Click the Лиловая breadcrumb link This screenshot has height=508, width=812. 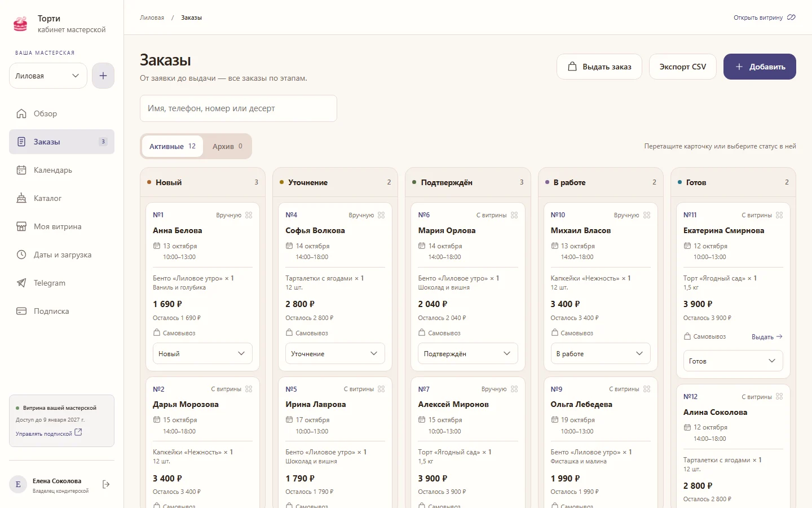[152, 17]
